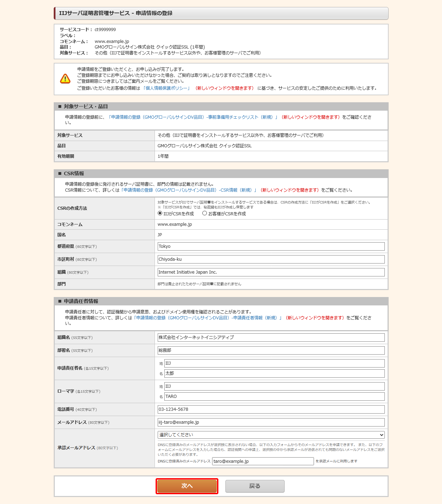Click the CSRの作成方法 row label

click(72, 208)
